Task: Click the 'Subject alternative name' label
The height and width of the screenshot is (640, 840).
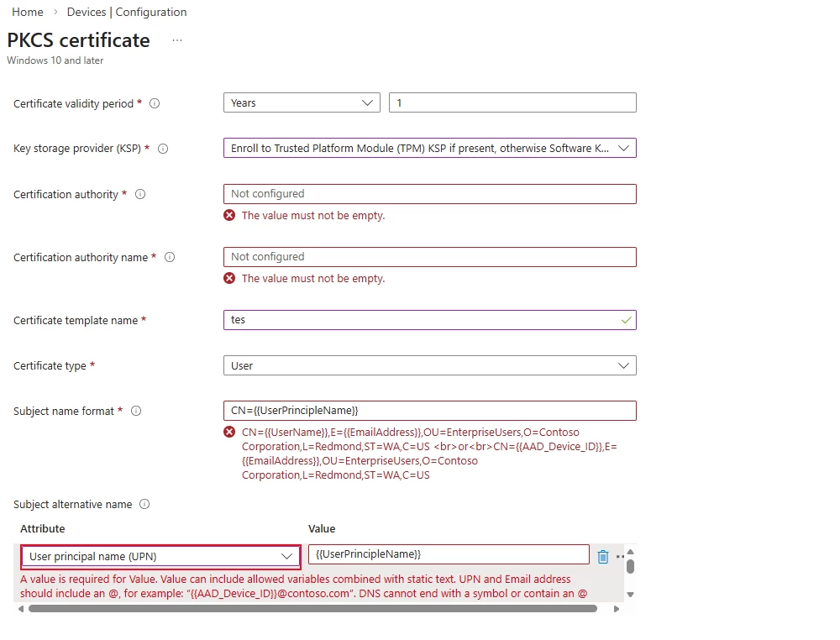Action: pos(73,504)
